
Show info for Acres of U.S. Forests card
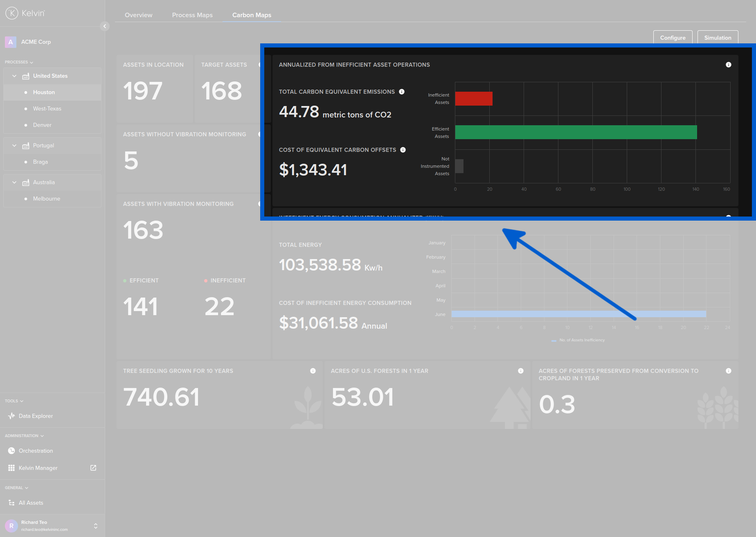click(x=521, y=371)
